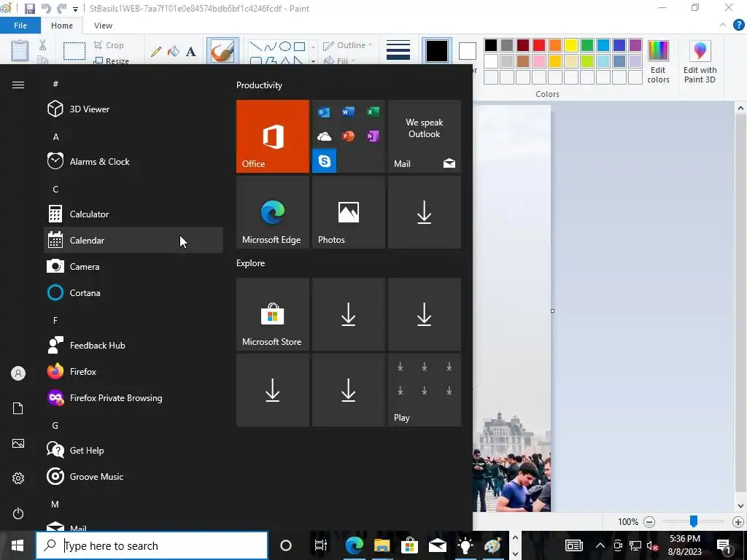
Task: Launch Microsoft Edge tile
Action: [x=273, y=212]
